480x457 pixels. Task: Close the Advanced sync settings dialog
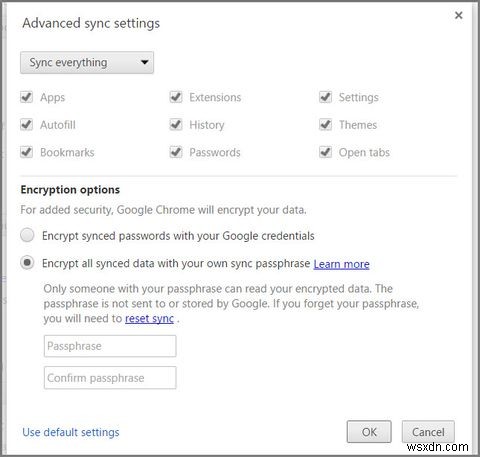click(458, 15)
